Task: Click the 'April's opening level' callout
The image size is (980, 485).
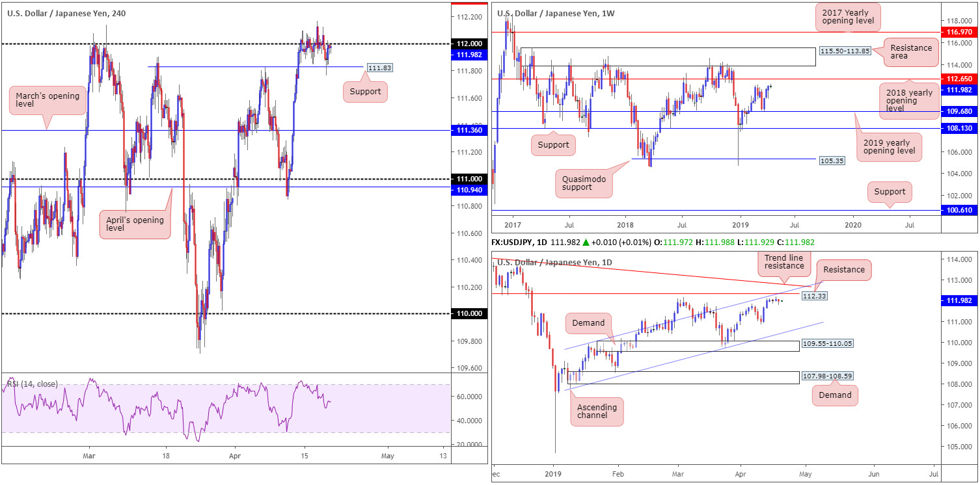Action: click(x=134, y=225)
